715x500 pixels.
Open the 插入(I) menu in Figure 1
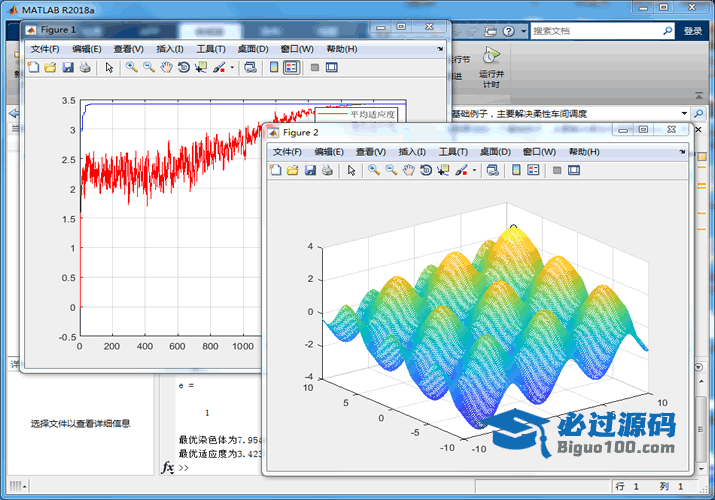pos(170,49)
